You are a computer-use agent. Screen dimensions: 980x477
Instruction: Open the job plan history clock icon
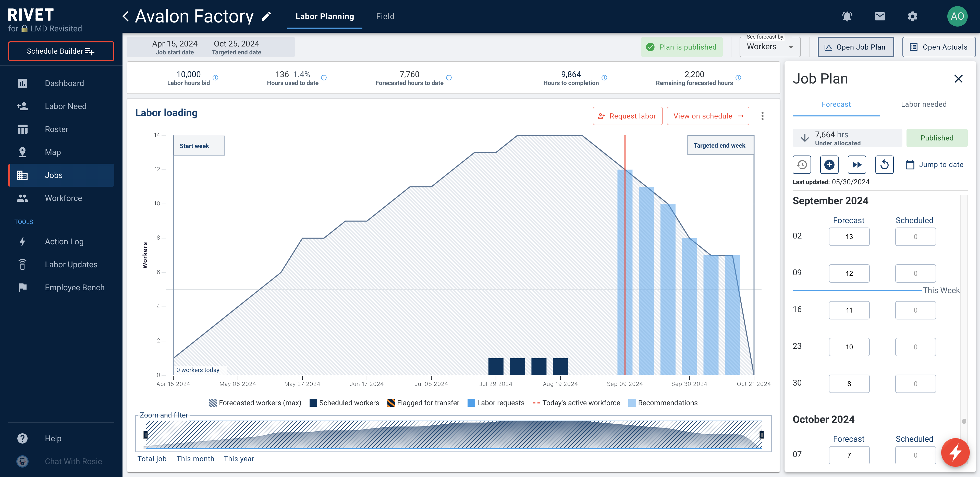802,165
